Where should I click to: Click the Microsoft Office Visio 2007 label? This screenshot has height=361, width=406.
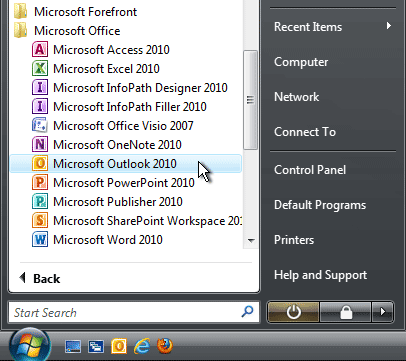[x=123, y=126]
